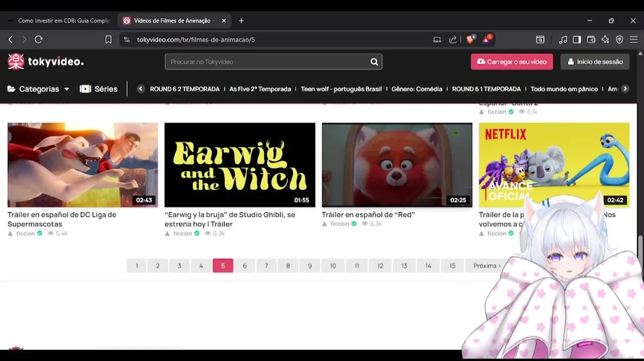The image size is (644, 361).
Task: Open ficcion uploader under Supermascotas video
Action: (26, 234)
